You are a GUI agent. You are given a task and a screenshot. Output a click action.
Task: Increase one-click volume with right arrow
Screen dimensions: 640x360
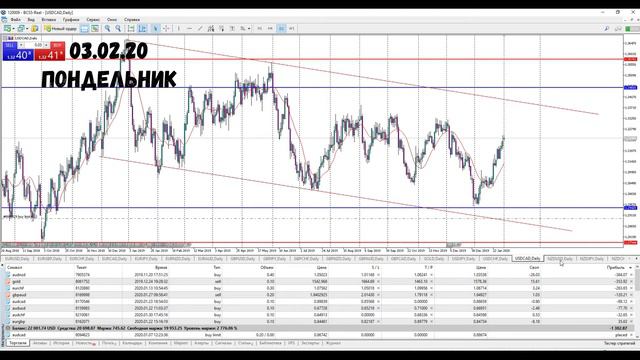(46, 45)
